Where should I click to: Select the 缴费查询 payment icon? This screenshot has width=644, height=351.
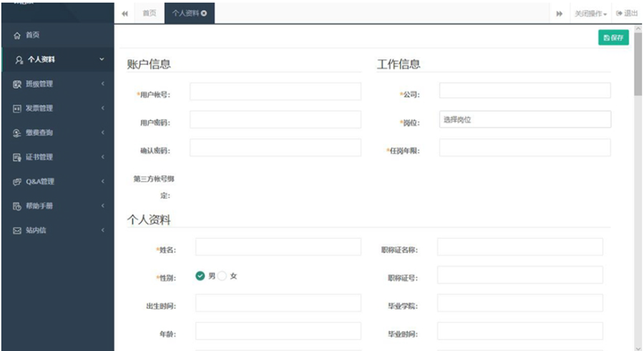coord(17,133)
